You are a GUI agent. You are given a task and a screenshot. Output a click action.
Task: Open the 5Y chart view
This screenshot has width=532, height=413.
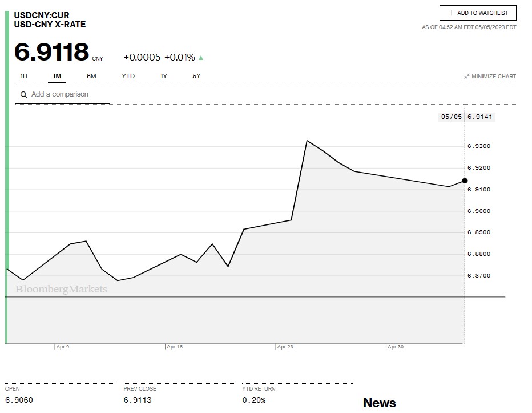196,76
